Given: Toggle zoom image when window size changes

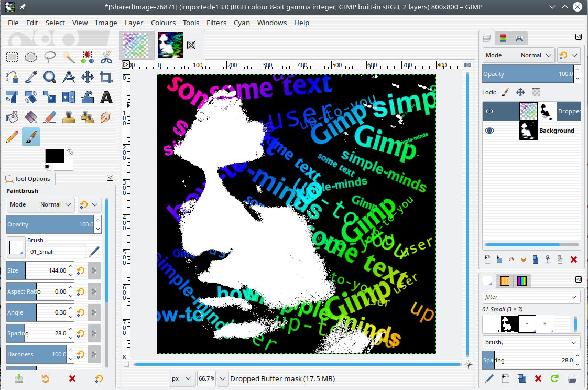Looking at the screenshot, I should pos(467,65).
